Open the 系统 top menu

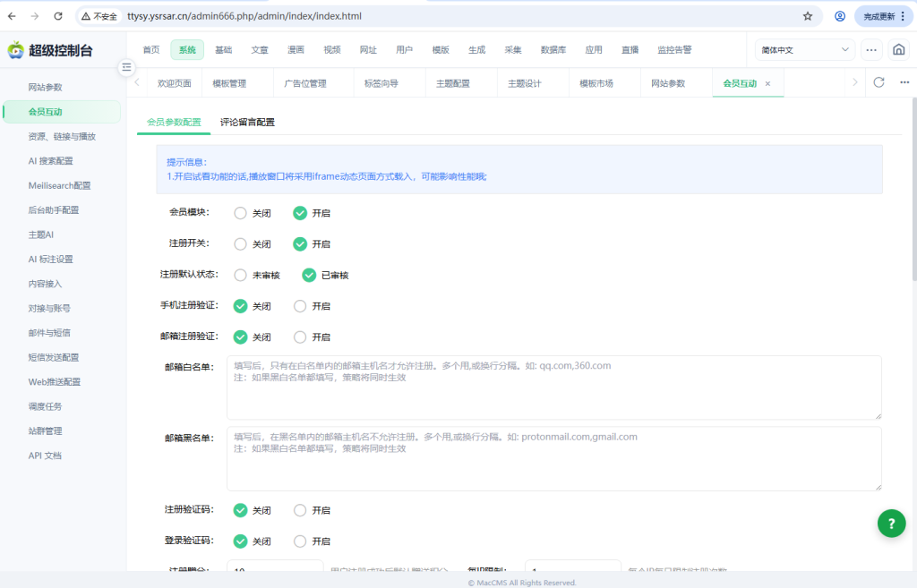click(187, 50)
